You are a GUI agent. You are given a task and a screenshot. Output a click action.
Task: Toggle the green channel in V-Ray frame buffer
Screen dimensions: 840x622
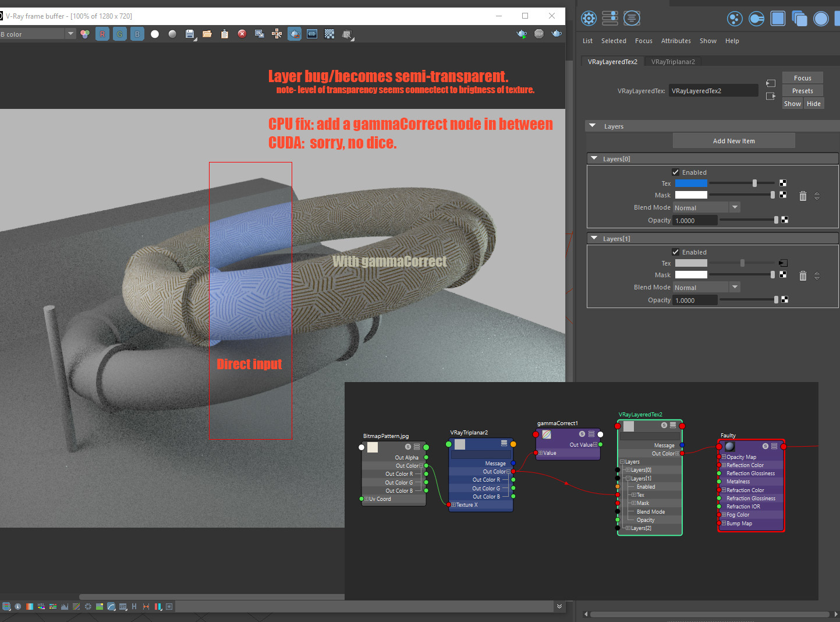coord(120,34)
